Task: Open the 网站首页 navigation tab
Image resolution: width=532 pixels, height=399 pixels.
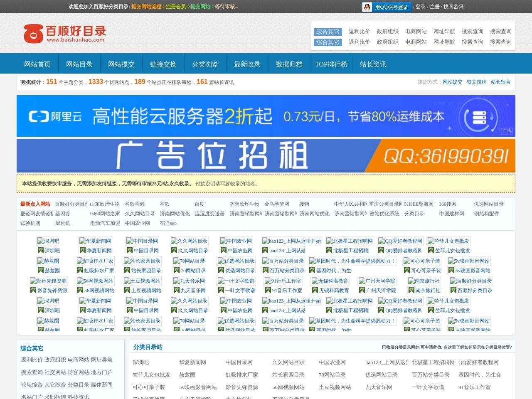Action: click(x=37, y=64)
